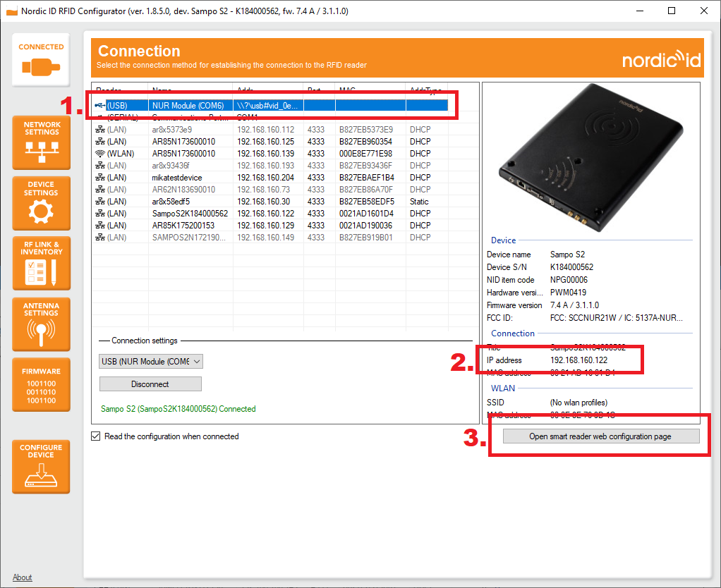Click the USB icon in the selected row
The height and width of the screenshot is (588, 721).
click(99, 106)
